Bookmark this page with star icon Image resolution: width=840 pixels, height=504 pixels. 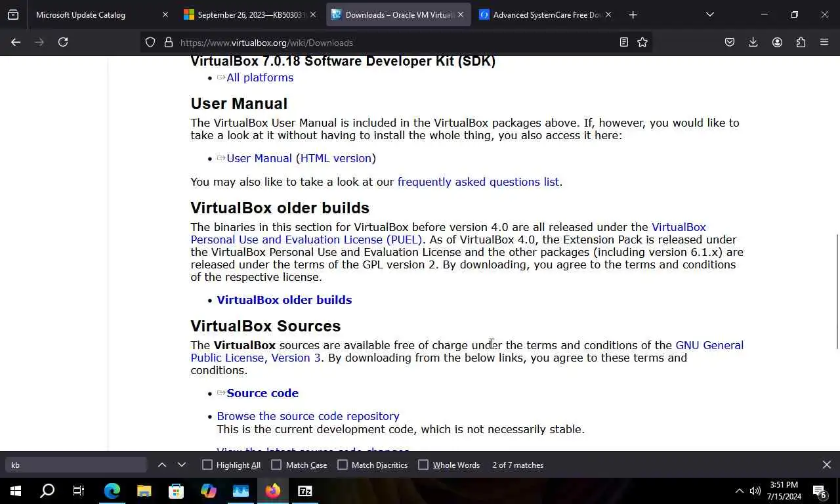click(x=642, y=42)
